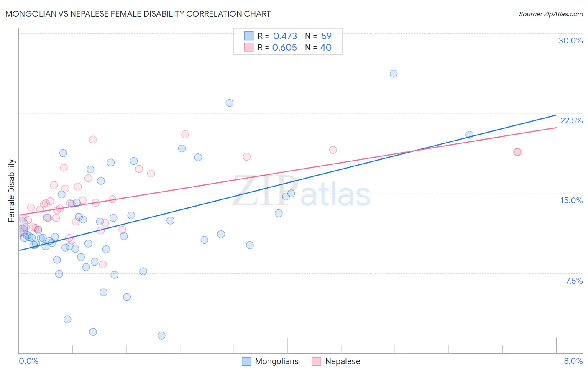Image resolution: width=588 pixels, height=373 pixels.
Task: Click the Female Disability axis title
Action: [x=12, y=190]
